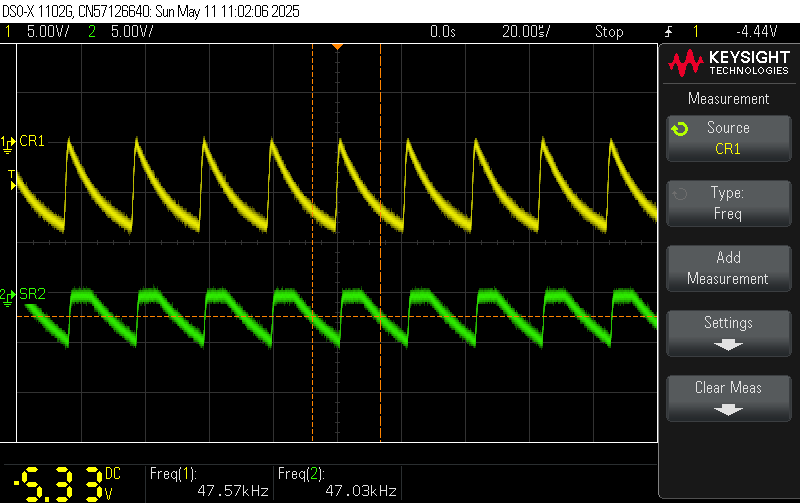
Task: Click the Stop acquisition status
Action: point(608,32)
